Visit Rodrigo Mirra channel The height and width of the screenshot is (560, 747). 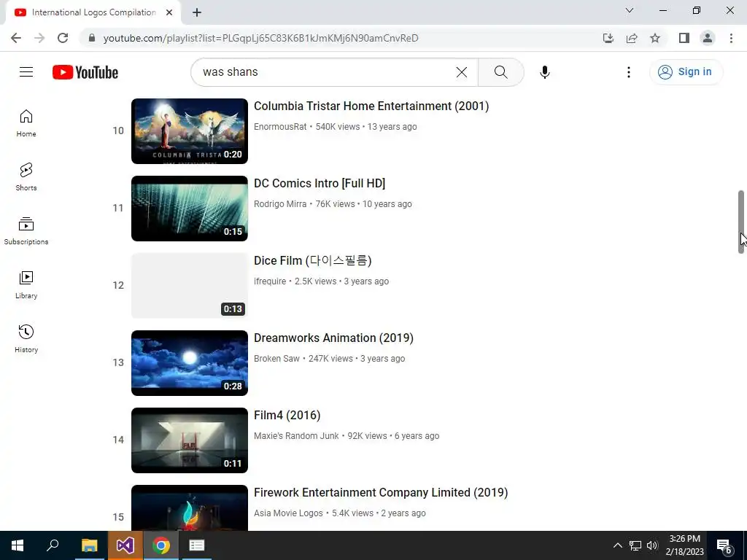click(x=280, y=204)
